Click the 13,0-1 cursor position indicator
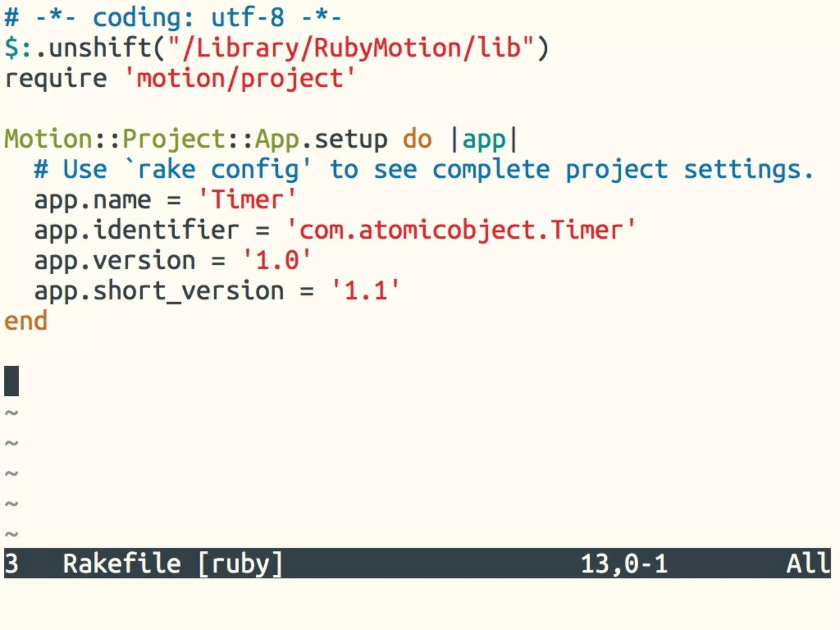Image resolution: width=840 pixels, height=630 pixels. tap(624, 564)
